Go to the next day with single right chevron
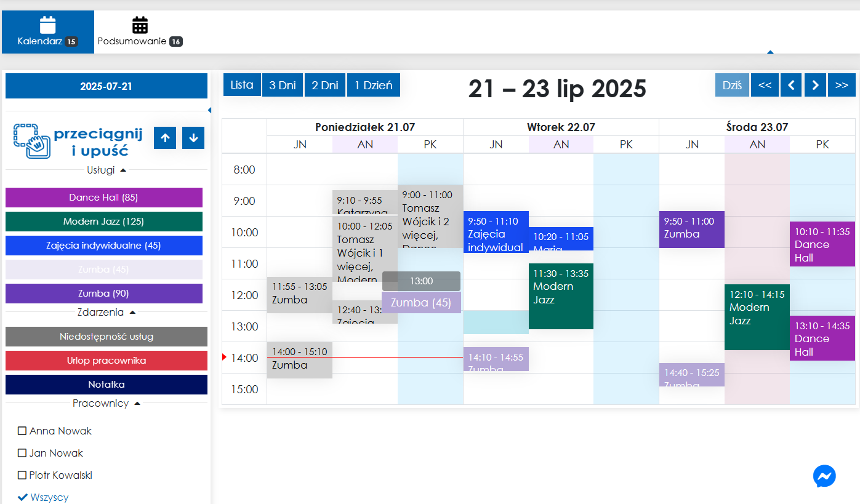 coord(816,86)
